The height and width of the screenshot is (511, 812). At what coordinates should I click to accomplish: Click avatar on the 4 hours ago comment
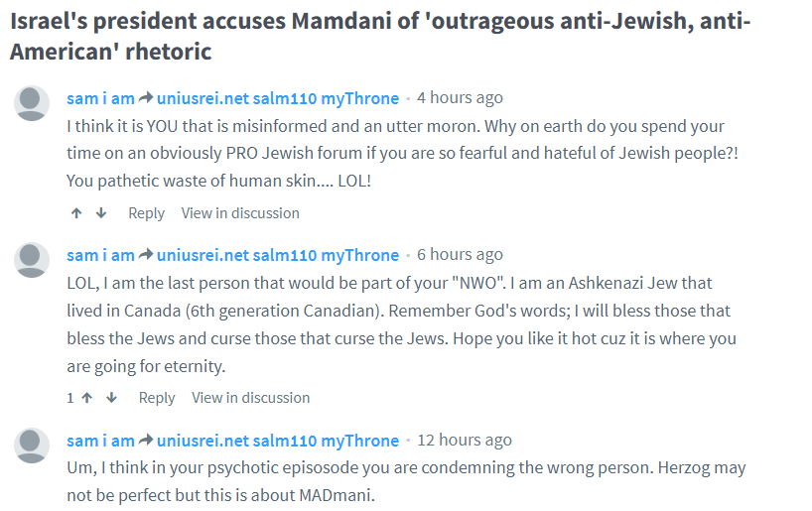point(33,103)
